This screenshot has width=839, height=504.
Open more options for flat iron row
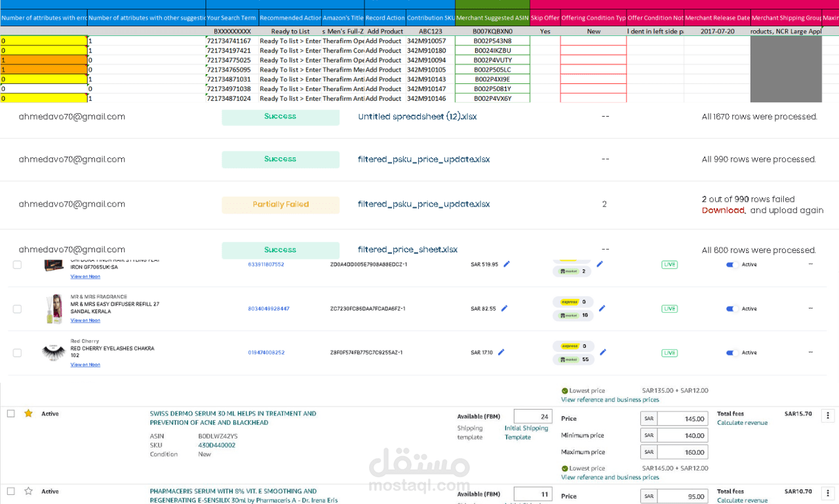[811, 264]
